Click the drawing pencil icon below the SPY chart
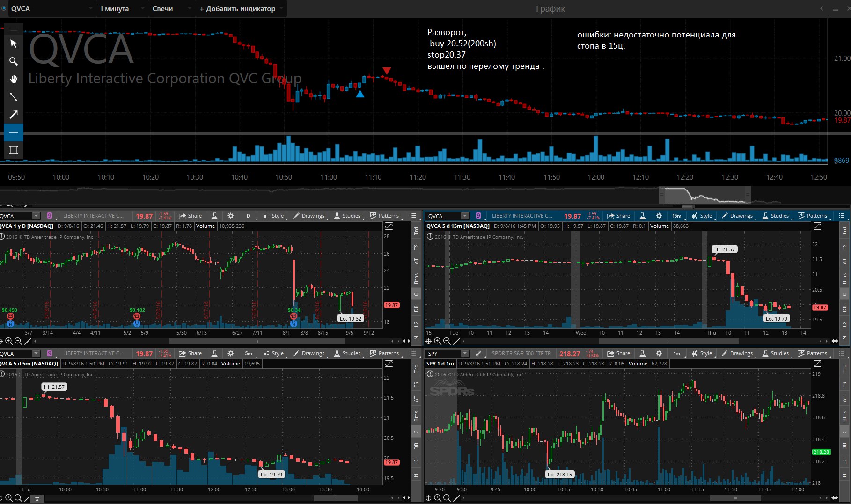This screenshot has height=504, width=851. [456, 498]
